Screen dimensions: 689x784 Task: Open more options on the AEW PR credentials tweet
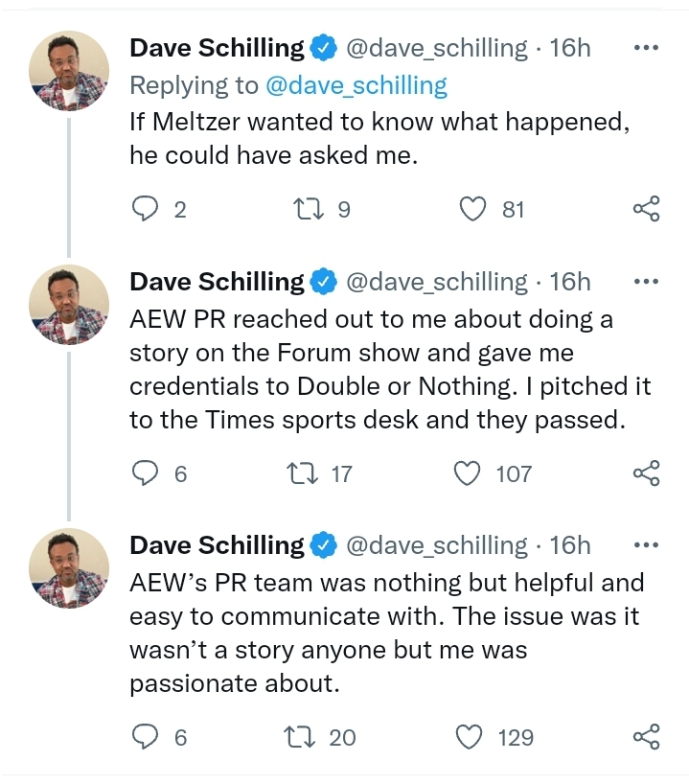point(647,282)
